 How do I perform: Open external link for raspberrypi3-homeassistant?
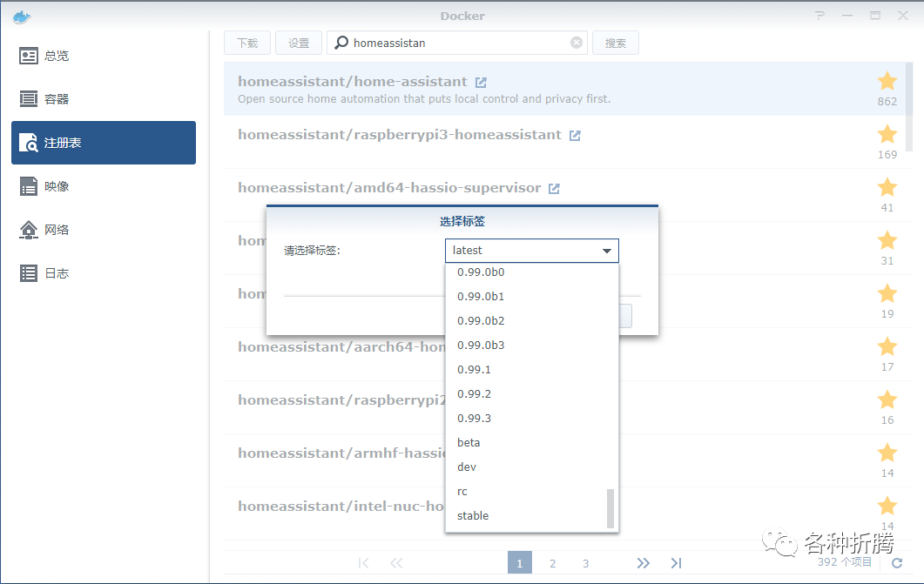coord(575,136)
